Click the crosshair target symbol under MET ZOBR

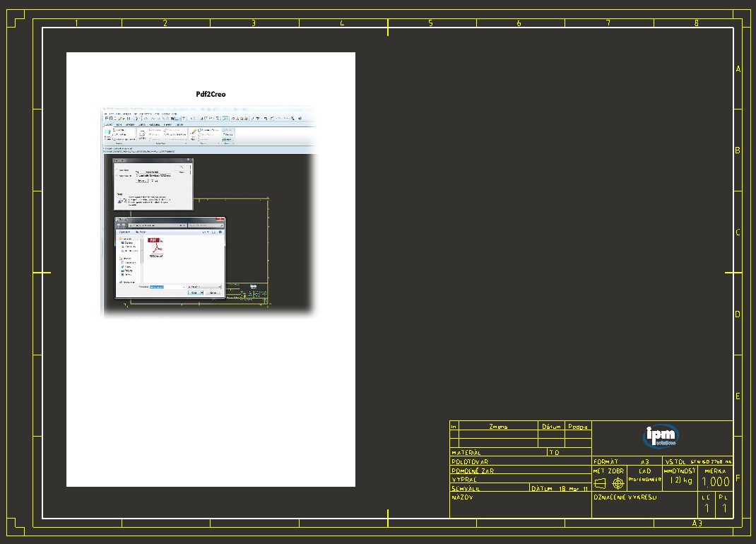point(618,483)
